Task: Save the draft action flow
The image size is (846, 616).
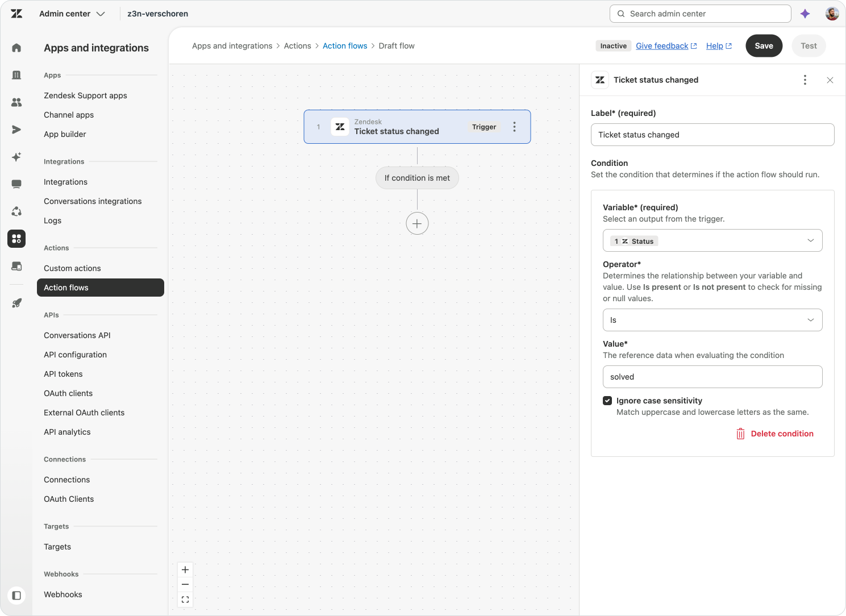Action: point(764,46)
